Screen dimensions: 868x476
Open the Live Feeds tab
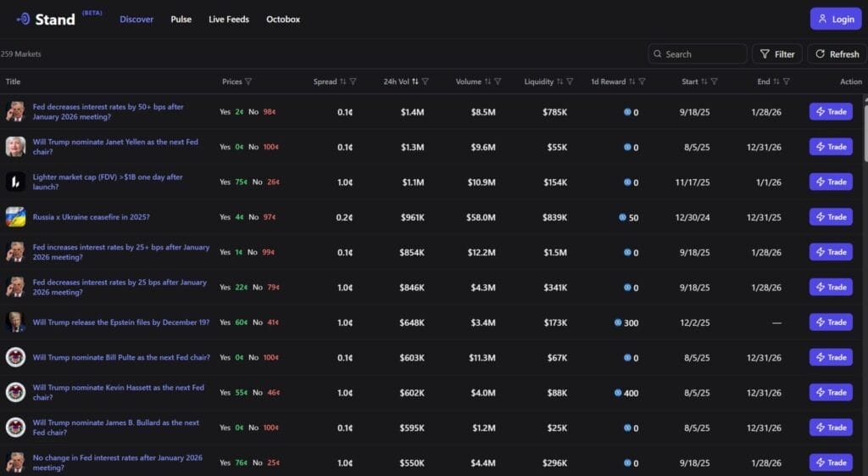click(229, 20)
